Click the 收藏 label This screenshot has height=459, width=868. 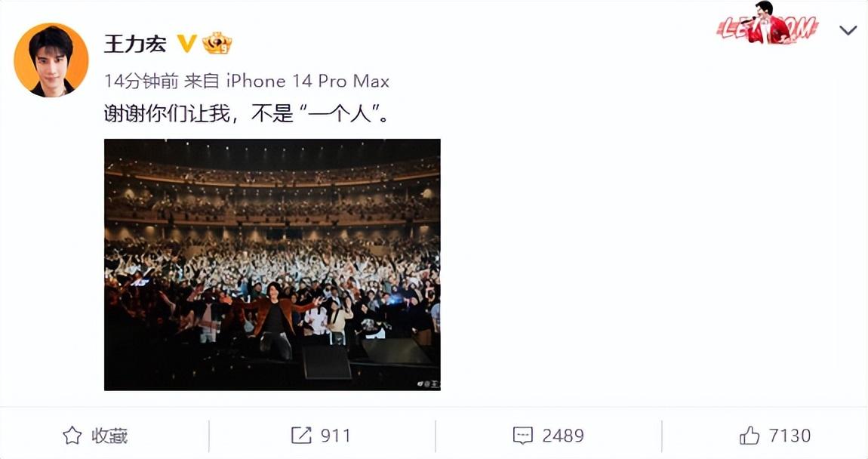coord(109,436)
